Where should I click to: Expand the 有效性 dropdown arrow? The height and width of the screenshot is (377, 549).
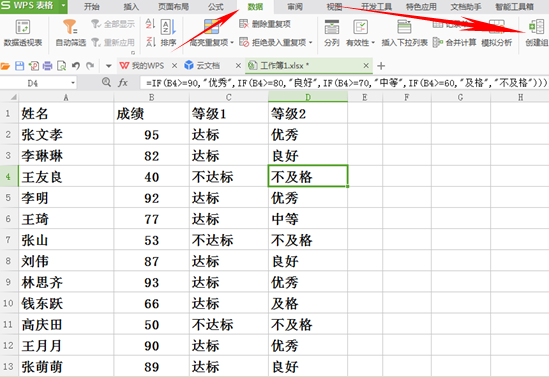pos(373,43)
